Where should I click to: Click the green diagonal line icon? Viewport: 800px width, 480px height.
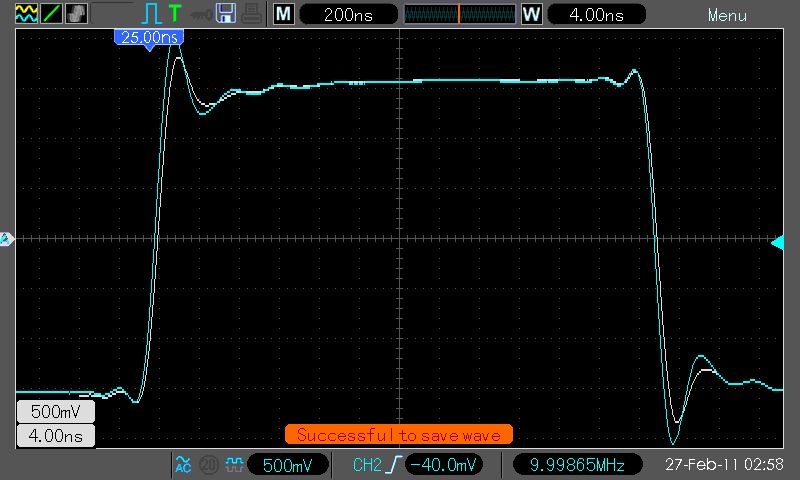click(x=51, y=14)
